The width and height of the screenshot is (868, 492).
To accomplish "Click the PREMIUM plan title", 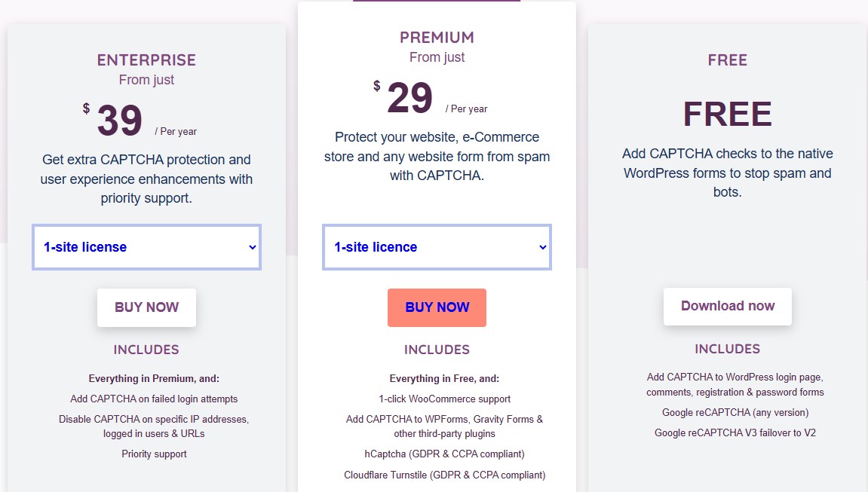I will [x=437, y=38].
